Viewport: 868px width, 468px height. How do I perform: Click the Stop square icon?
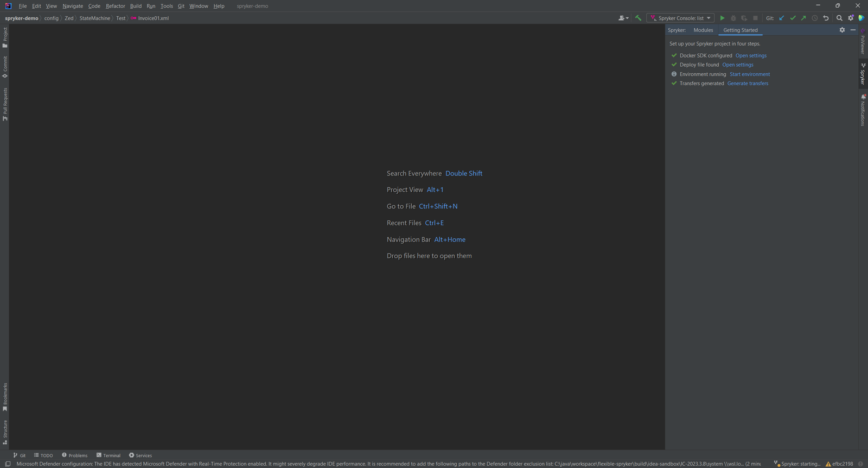pyautogui.click(x=755, y=18)
